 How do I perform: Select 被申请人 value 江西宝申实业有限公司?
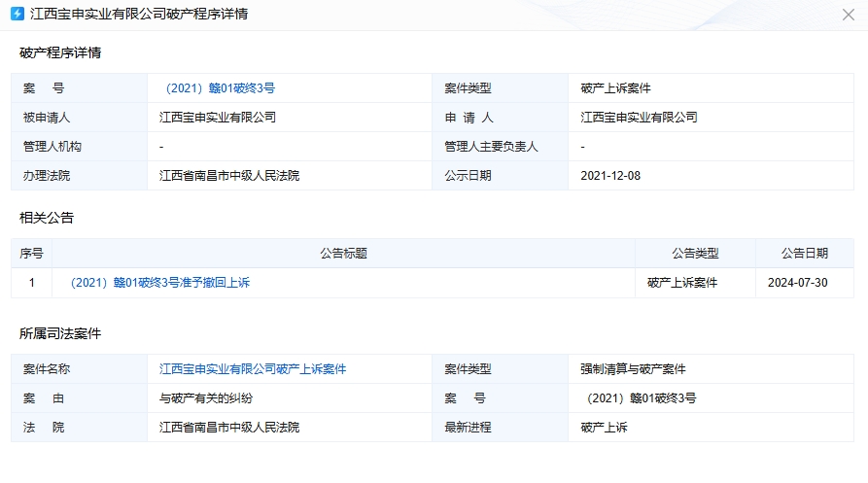pos(218,118)
